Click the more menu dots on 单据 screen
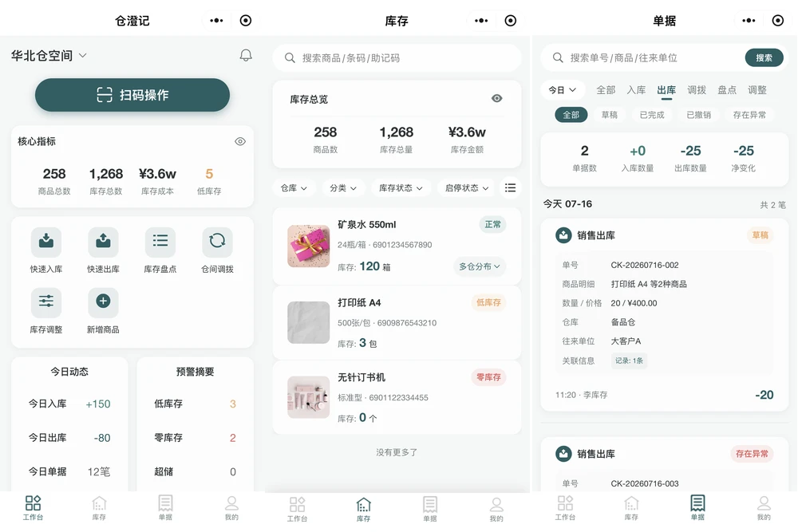This screenshot has width=798, height=532. point(749,21)
